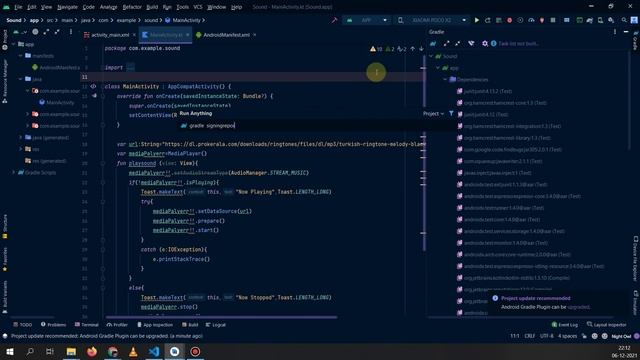Open the Logcat tool window

(216, 325)
